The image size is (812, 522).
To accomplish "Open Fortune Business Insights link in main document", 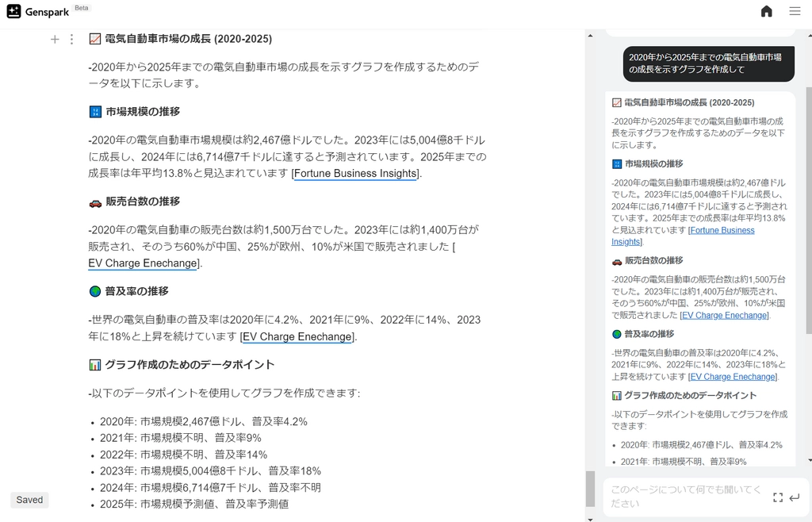I will pos(355,174).
